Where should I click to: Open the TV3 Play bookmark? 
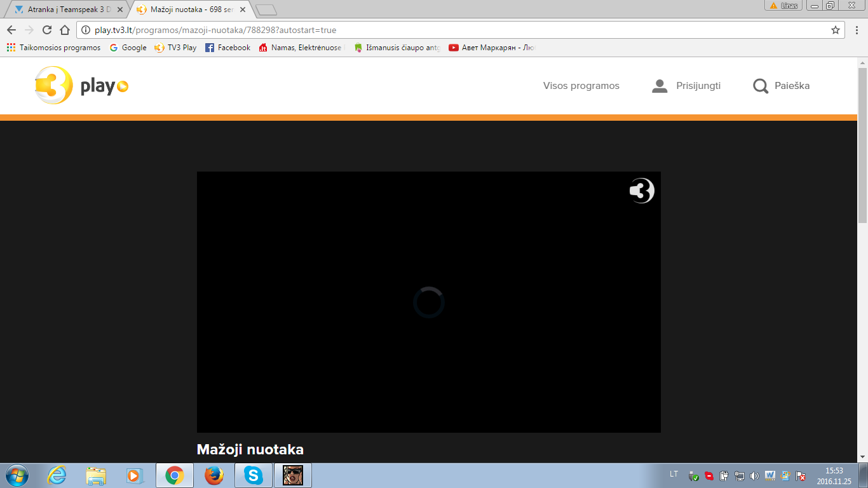[x=176, y=48]
